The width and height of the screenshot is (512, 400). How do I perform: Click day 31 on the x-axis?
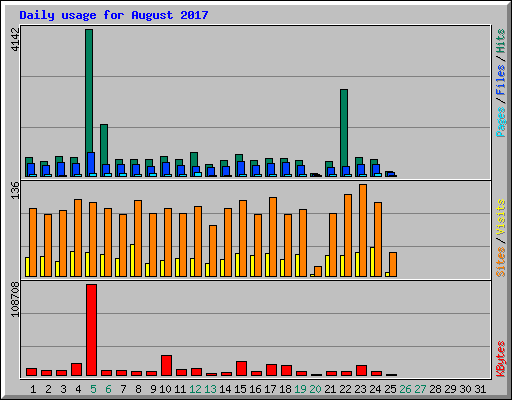pos(480,389)
